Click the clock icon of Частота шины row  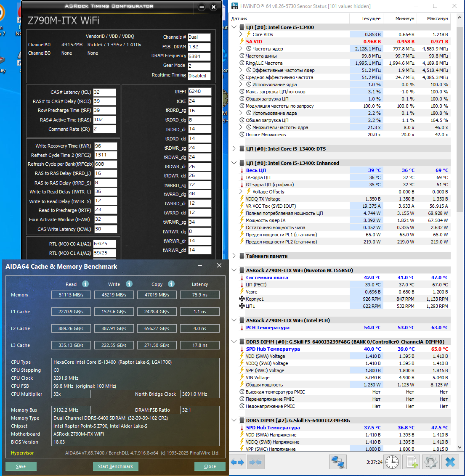242,56
